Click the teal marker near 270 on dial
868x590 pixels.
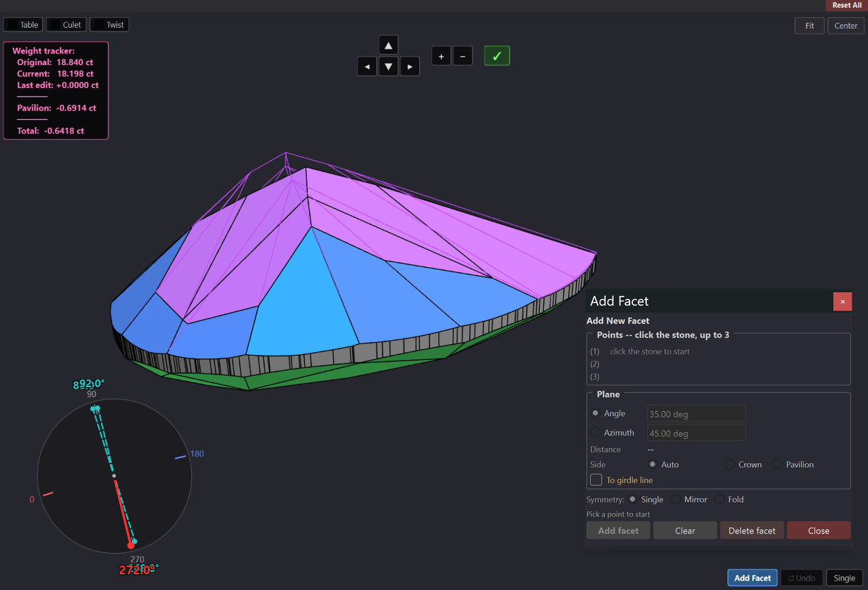coord(135,541)
